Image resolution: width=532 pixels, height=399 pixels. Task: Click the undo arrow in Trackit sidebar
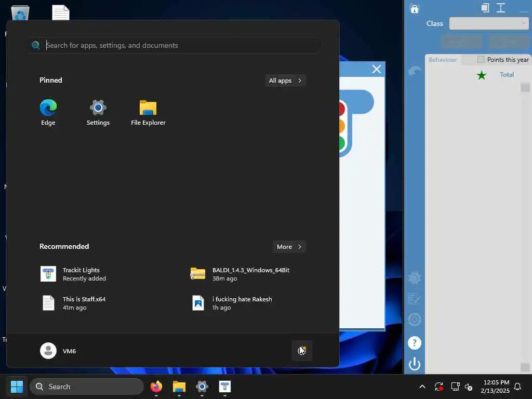click(x=415, y=71)
